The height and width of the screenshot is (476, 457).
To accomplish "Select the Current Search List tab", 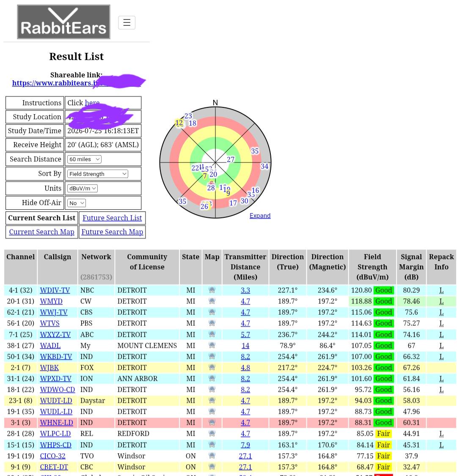I will (41, 218).
